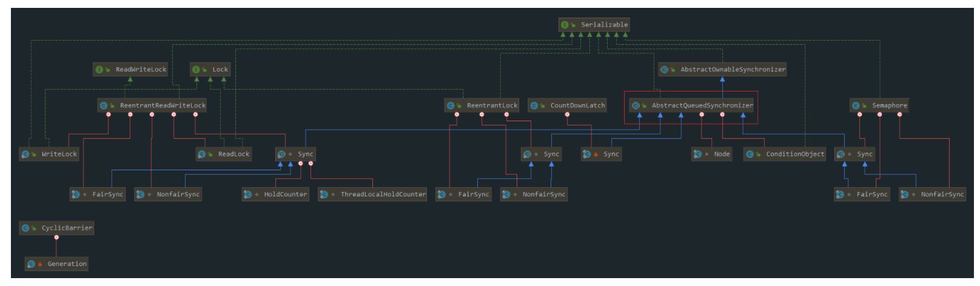This screenshot has width=980, height=286.
Task: Select the HoldCounter class node
Action: click(276, 195)
